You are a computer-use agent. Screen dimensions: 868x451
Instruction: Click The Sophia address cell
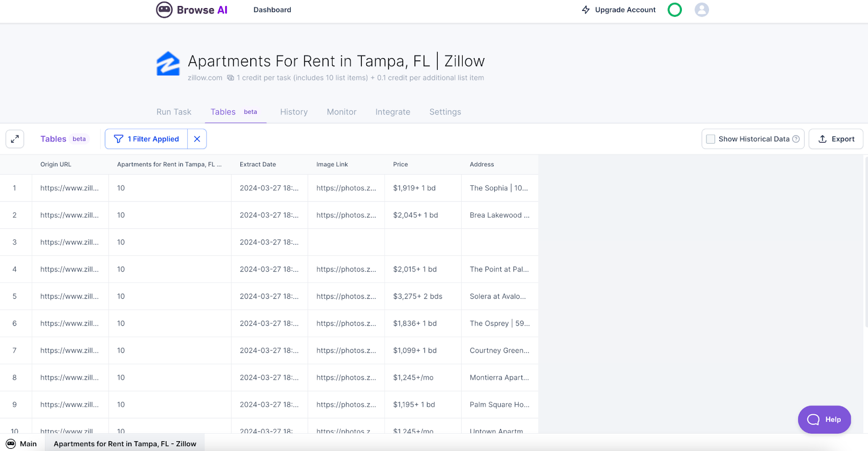tap(500, 188)
